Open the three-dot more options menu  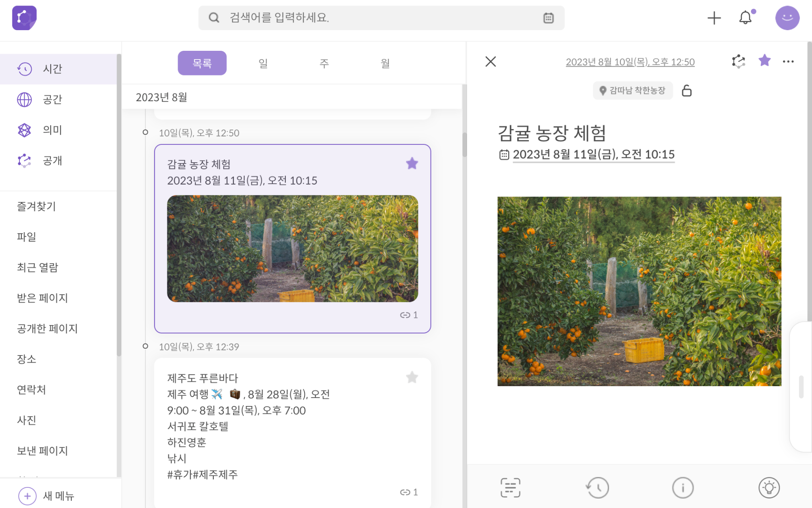click(788, 62)
